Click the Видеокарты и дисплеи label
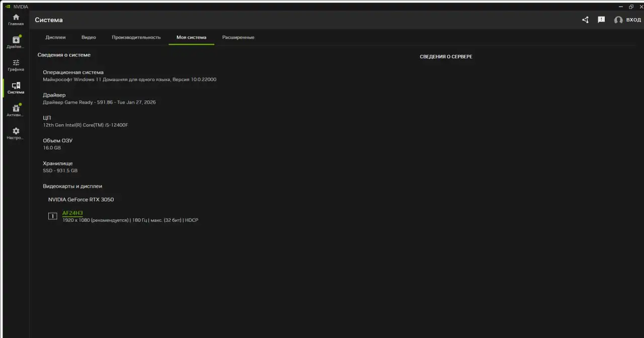 click(x=72, y=186)
